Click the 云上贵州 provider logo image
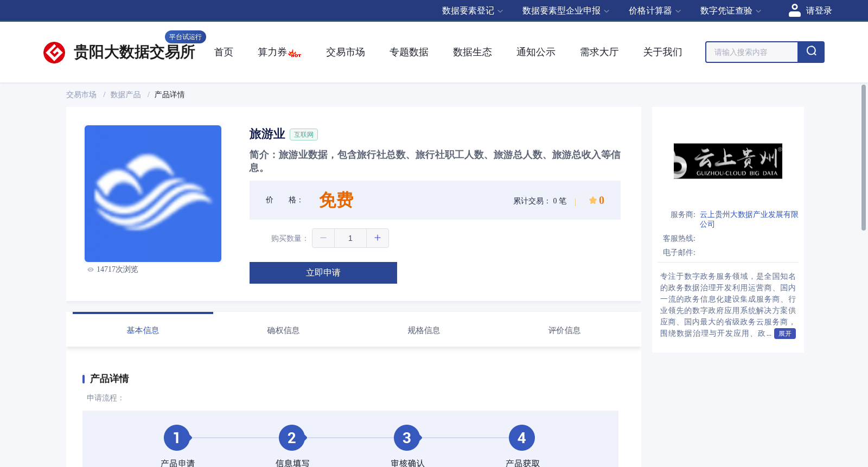868x467 pixels. 728,161
